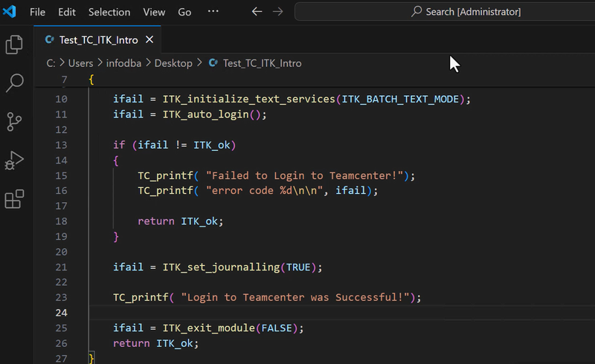
Task: Click the Search [Administrator] command box
Action: (445, 12)
